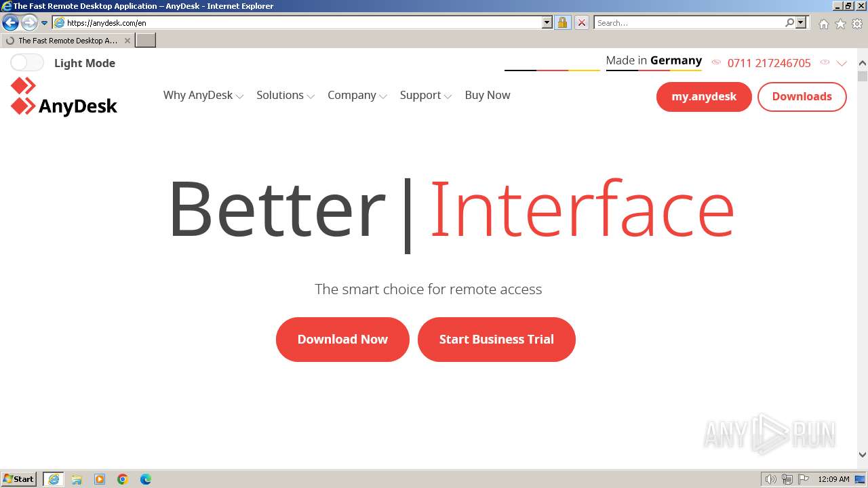Open the Solutions dropdown menu
868x488 pixels.
(285, 96)
